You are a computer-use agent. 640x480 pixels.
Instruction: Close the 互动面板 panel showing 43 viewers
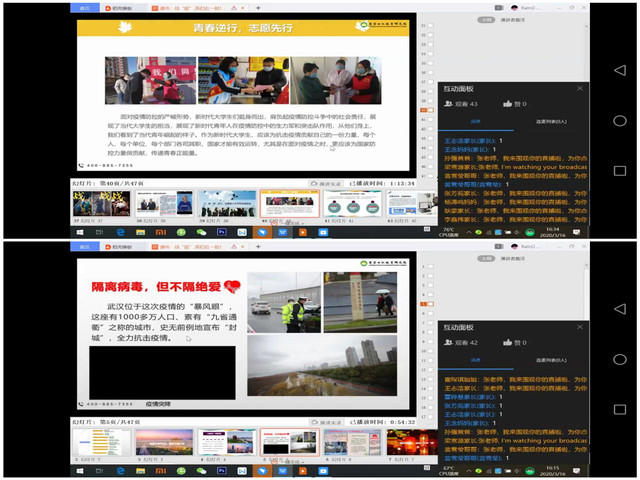(580, 88)
